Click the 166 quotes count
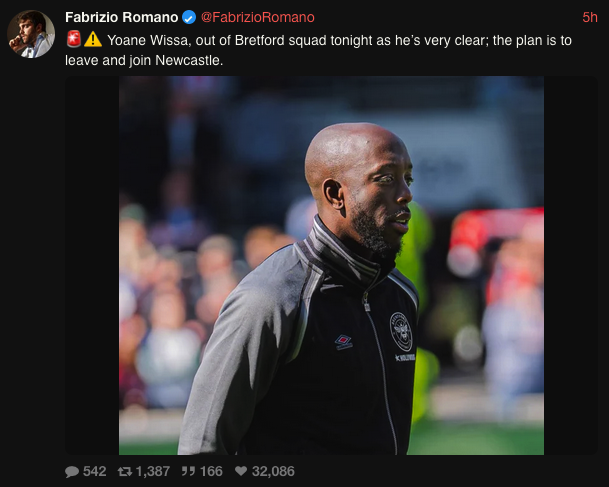 point(211,471)
